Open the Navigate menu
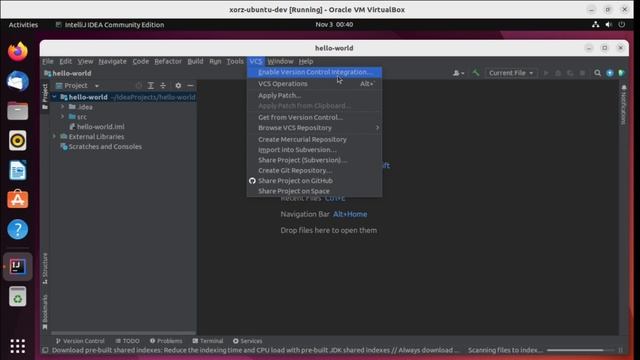 point(112,61)
